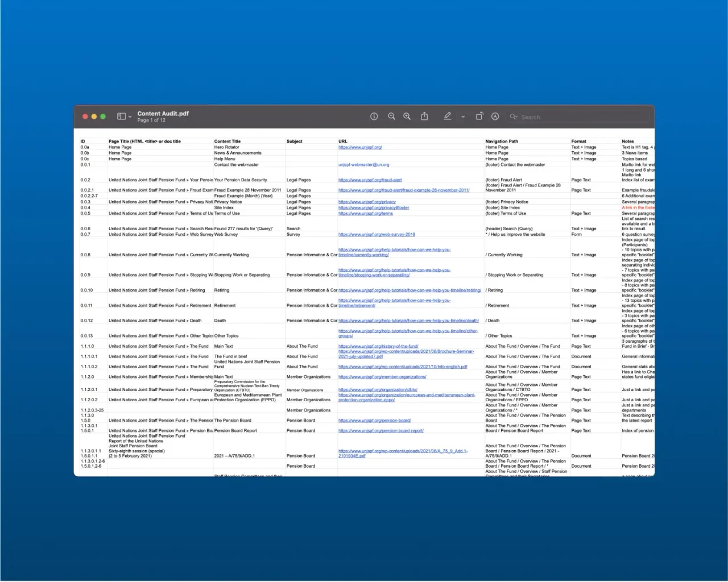Image resolution: width=728 pixels, height=582 pixels.
Task: Open the Share menu
Action: [x=424, y=116]
